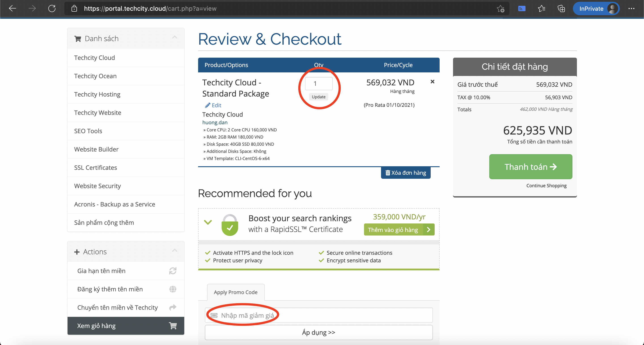Click share arrow icon for Chuyển tên miền
644x345 pixels.
tap(173, 307)
